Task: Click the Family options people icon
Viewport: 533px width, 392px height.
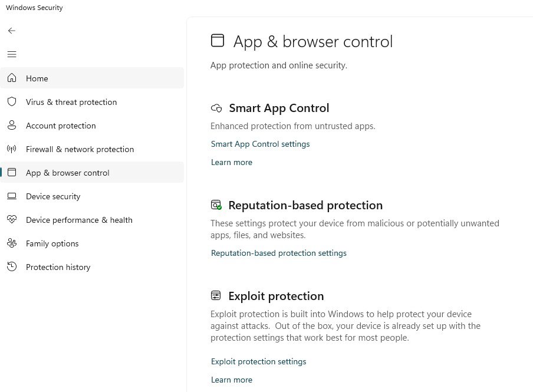Action: click(12, 243)
